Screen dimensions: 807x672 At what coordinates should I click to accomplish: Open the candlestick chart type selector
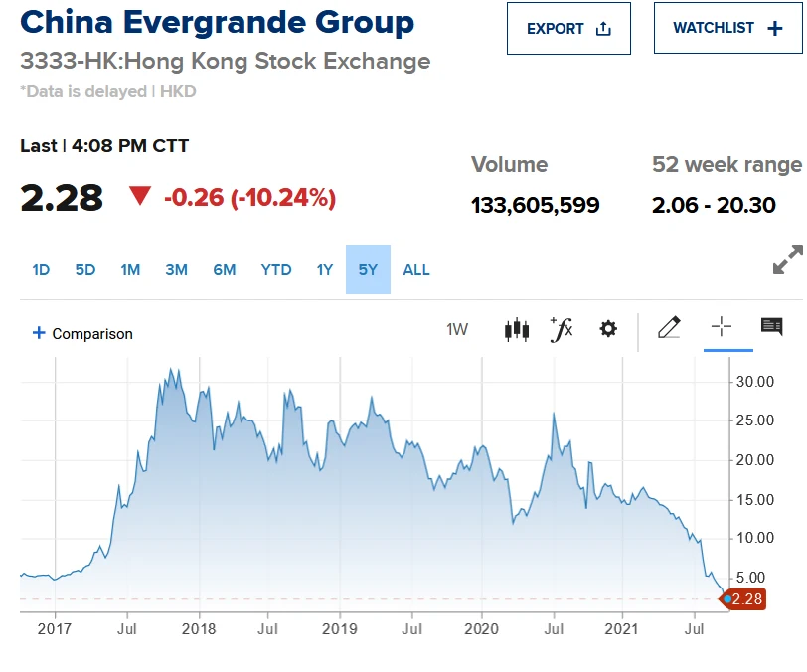[516, 329]
